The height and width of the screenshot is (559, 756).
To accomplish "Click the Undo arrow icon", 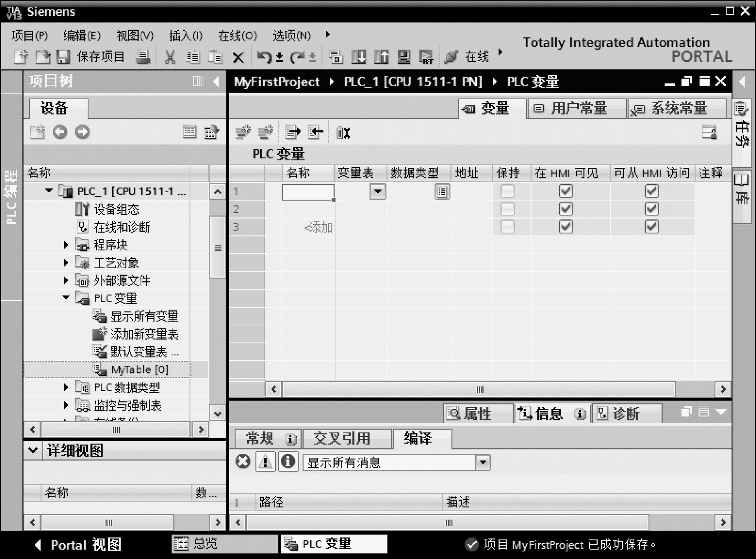I will [264, 57].
